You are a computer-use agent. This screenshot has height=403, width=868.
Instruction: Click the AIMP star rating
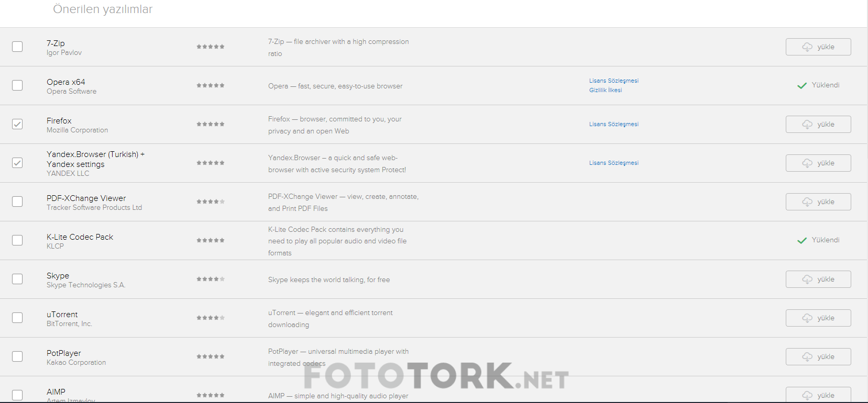[211, 395]
